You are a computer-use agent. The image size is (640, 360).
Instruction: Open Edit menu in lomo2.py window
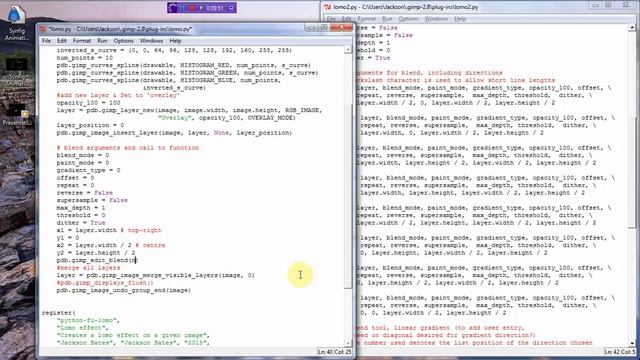(347, 19)
